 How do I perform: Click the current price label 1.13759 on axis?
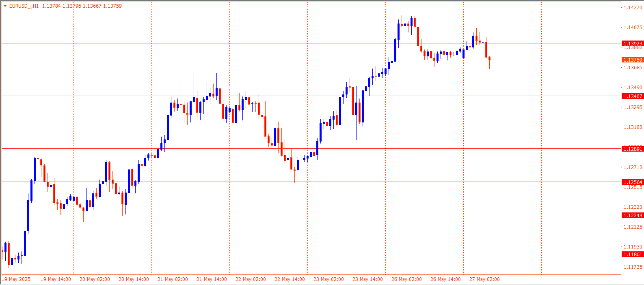point(633,60)
